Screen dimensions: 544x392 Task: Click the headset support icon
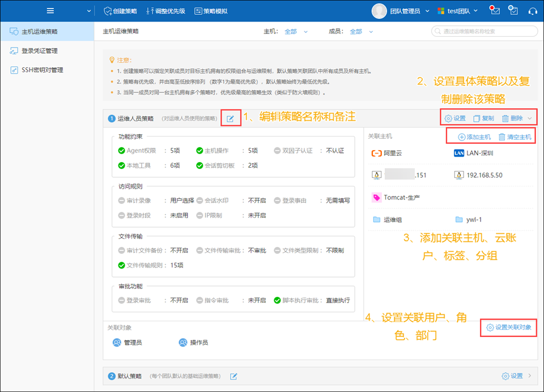pyautogui.click(x=532, y=11)
